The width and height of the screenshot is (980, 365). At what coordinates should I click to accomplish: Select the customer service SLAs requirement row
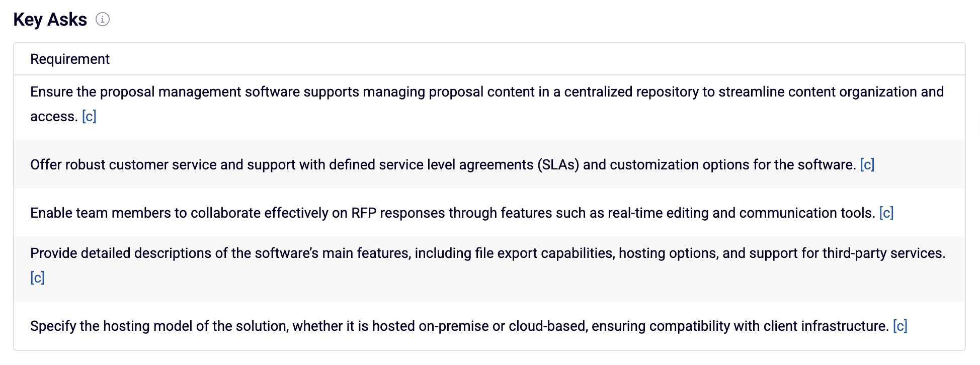pos(489,164)
